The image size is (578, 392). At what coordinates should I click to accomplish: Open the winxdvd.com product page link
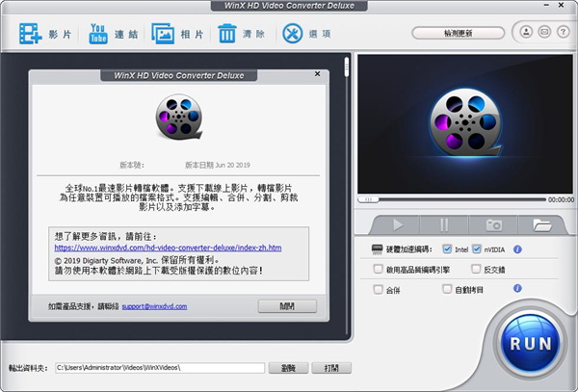pyautogui.click(x=168, y=248)
